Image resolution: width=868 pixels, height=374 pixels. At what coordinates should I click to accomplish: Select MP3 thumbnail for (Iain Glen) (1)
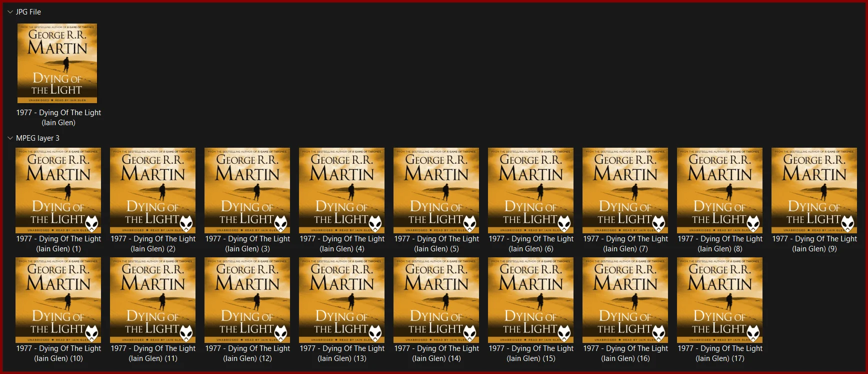click(58, 190)
